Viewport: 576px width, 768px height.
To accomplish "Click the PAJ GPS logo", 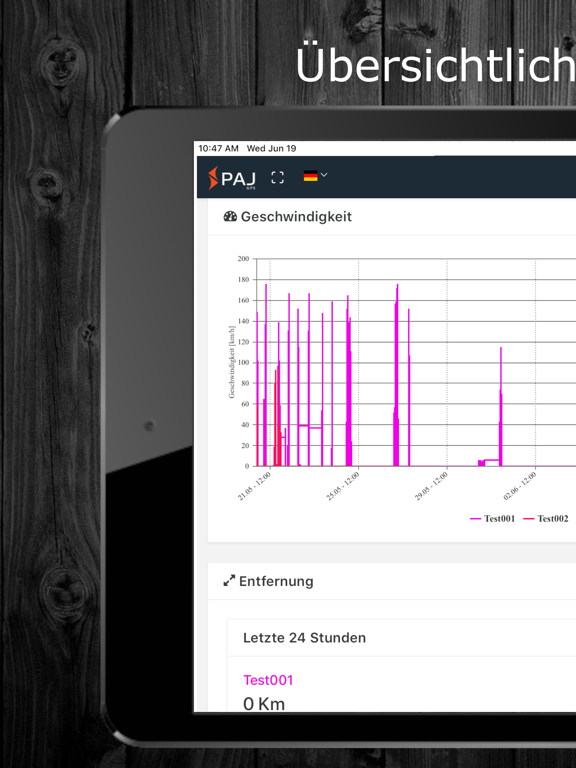I will 232,178.
